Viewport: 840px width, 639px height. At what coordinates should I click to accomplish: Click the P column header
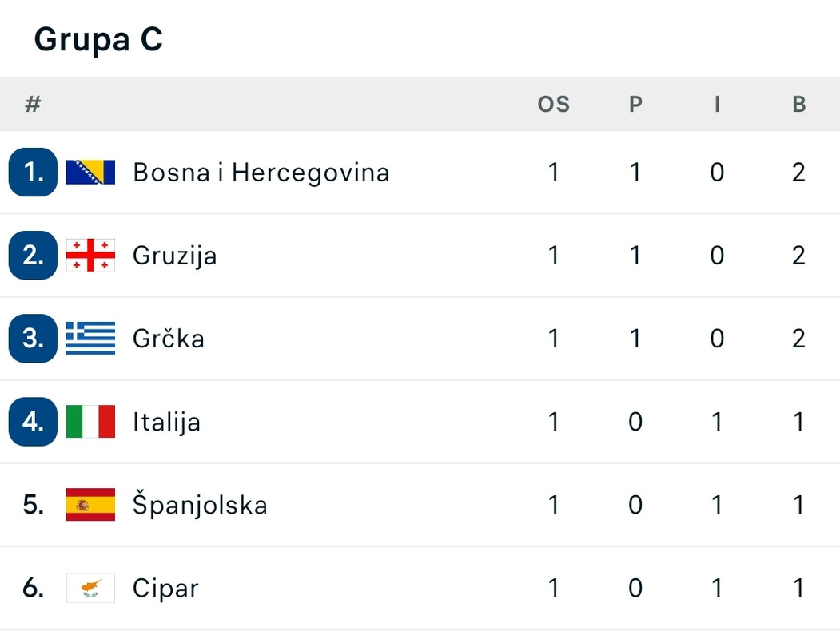click(x=636, y=105)
